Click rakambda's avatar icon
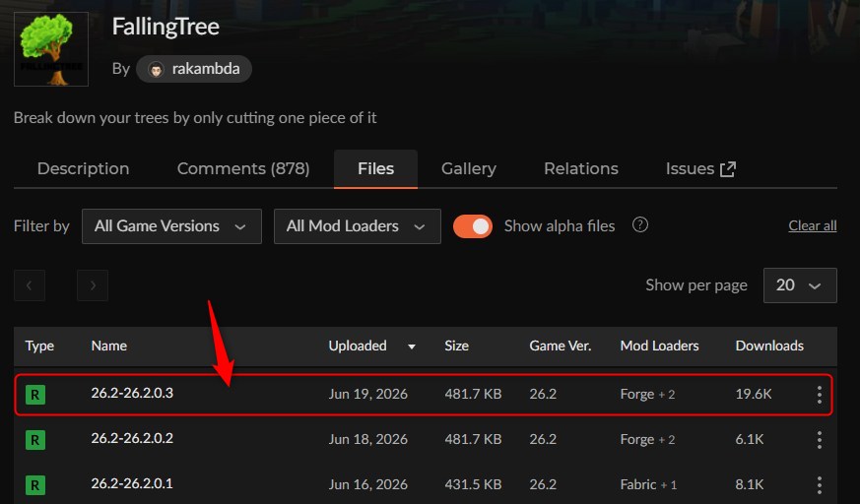 coord(156,70)
